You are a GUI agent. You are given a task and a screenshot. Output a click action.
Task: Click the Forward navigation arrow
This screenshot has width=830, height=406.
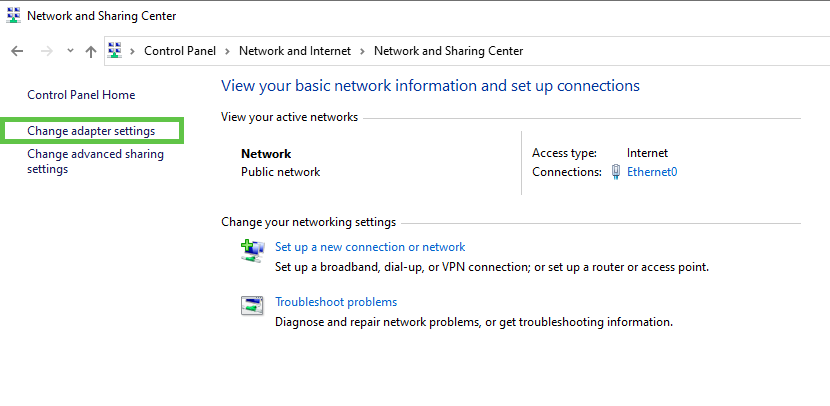click(x=46, y=51)
